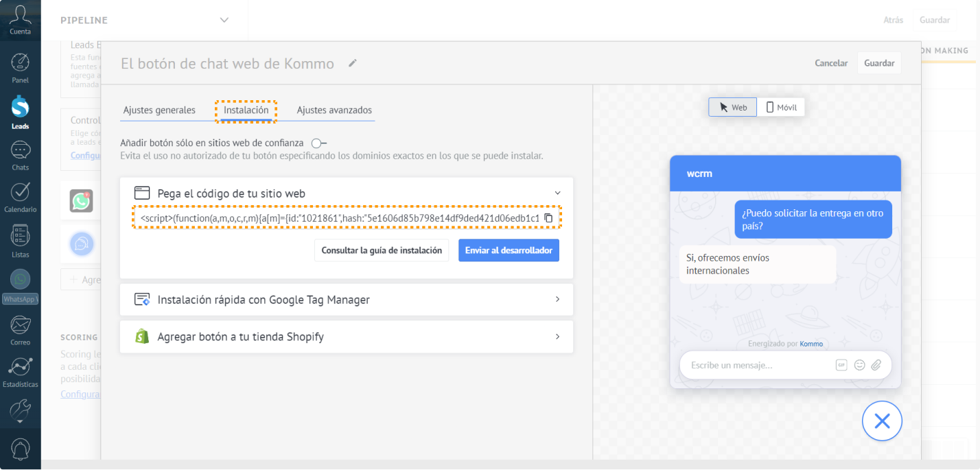Click the emoji icon in chat preview
The image size is (980, 470).
click(859, 365)
